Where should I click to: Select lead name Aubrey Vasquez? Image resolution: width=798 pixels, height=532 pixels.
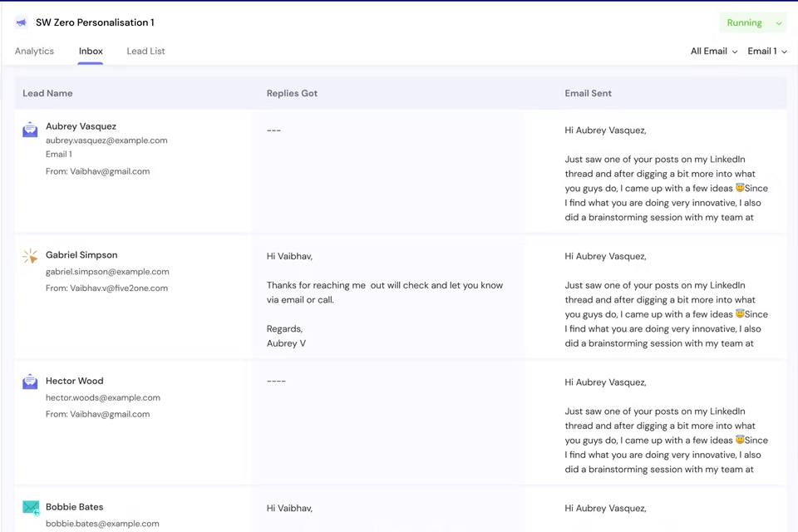[81, 126]
